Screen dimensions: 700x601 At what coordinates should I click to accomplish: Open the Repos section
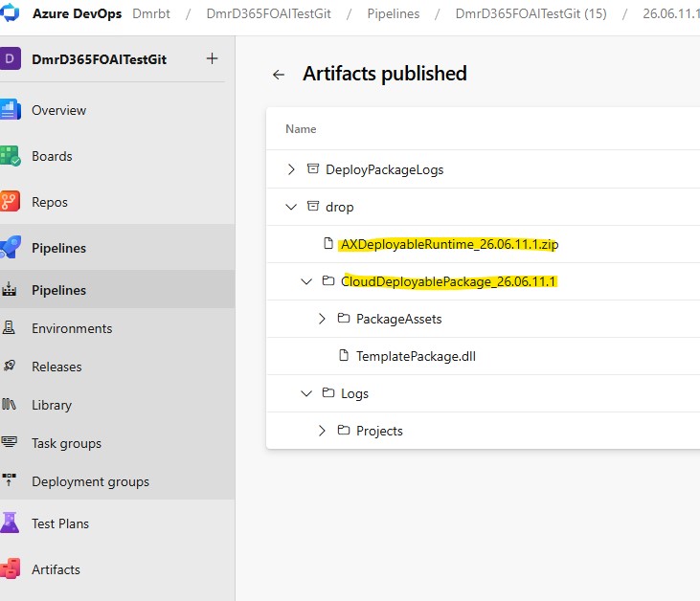50,202
